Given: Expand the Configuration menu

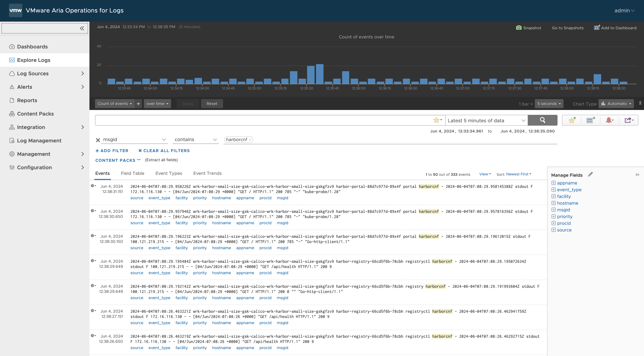Looking at the screenshot, I should click(x=83, y=167).
